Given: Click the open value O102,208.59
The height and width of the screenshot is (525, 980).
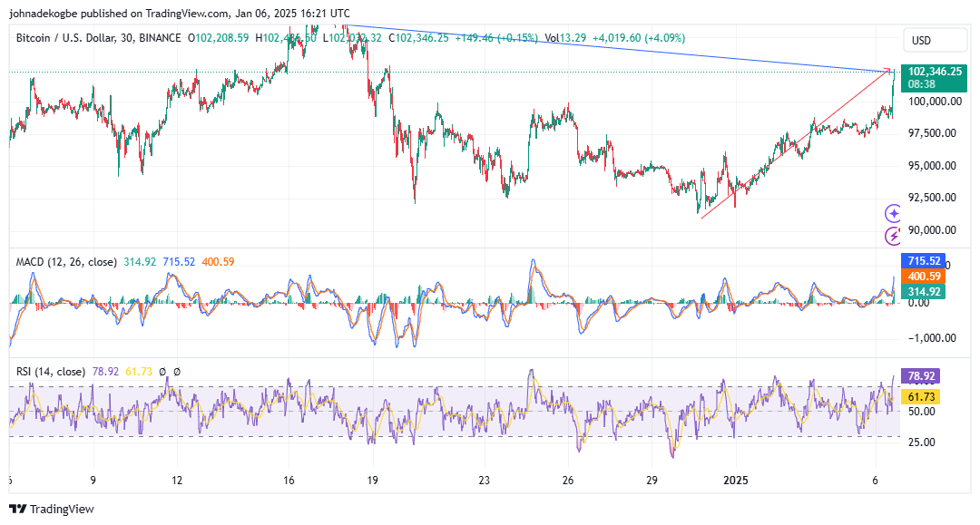Looking at the screenshot, I should 218,38.
